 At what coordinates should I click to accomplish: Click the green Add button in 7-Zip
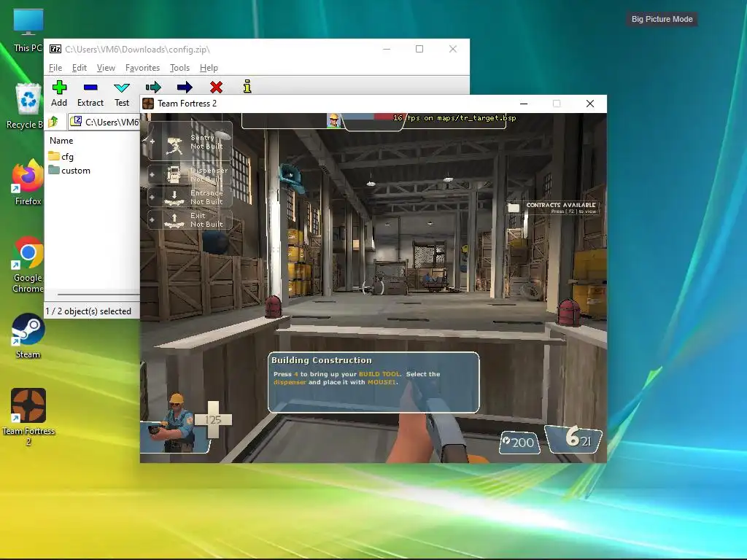tap(59, 94)
